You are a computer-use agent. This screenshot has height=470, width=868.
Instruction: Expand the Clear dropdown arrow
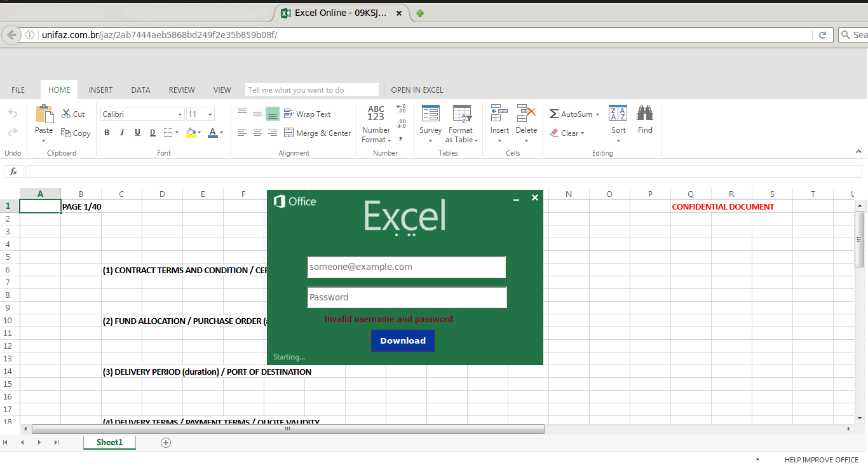582,133
